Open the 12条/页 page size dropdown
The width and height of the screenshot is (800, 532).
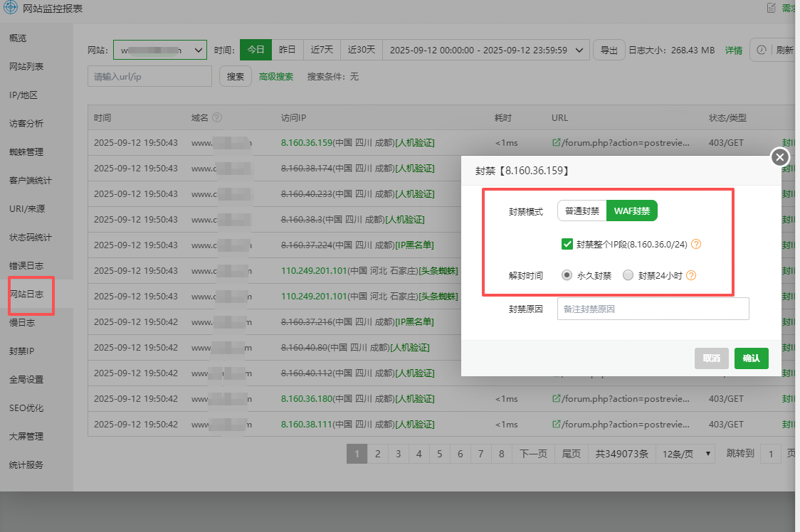[x=686, y=454]
